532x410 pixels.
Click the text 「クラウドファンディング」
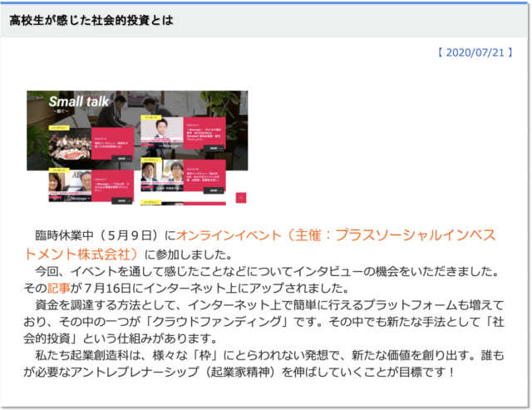217,321
